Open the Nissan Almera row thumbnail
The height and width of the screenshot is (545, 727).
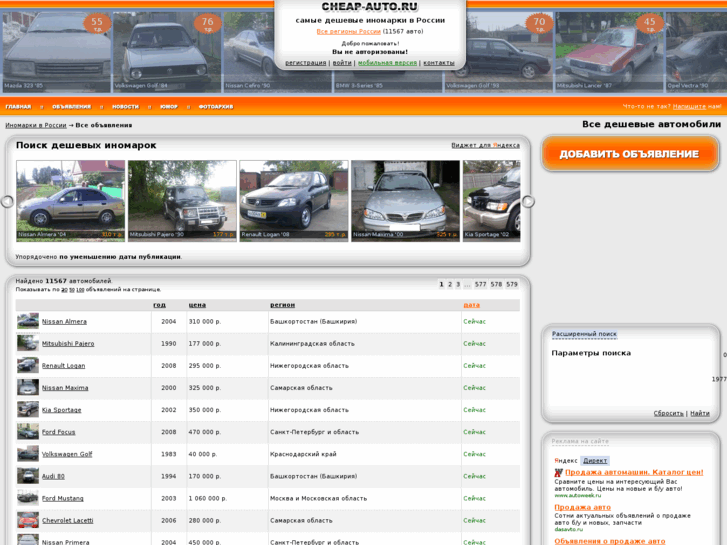point(28,321)
